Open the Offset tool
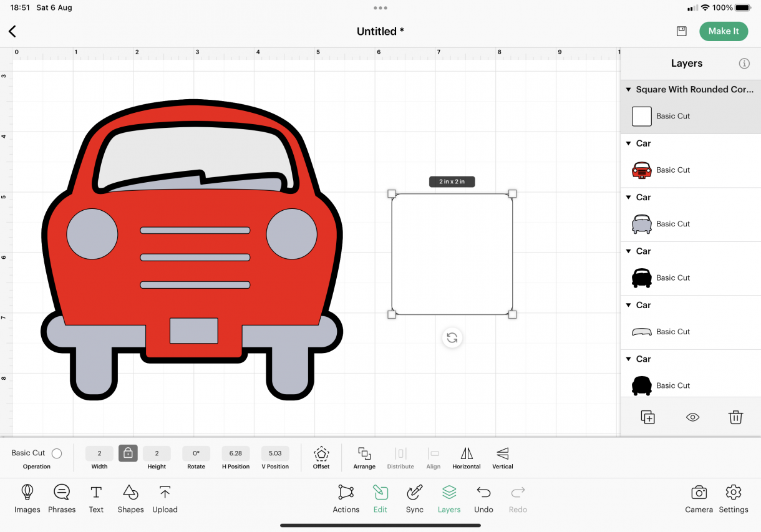Image resolution: width=761 pixels, height=532 pixels. click(x=321, y=457)
